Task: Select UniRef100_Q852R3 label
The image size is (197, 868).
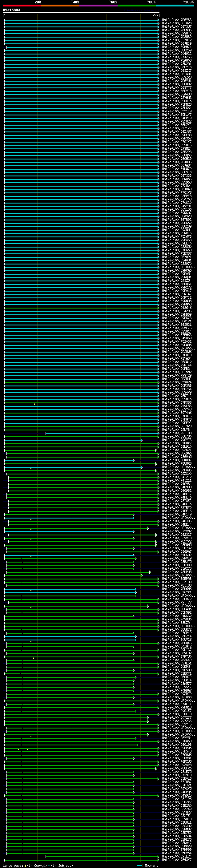Action: [x=177, y=152]
